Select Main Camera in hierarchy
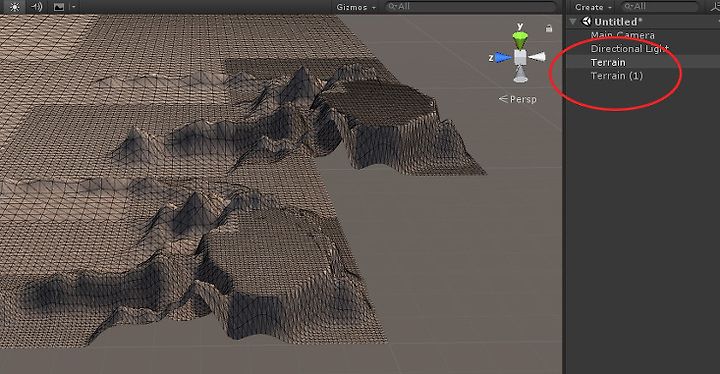 click(622, 35)
